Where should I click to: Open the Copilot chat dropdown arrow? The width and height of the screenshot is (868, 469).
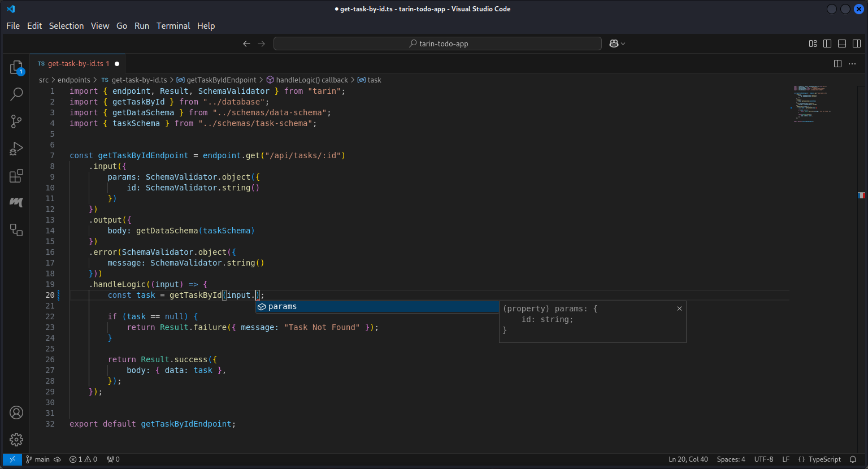[623, 44]
